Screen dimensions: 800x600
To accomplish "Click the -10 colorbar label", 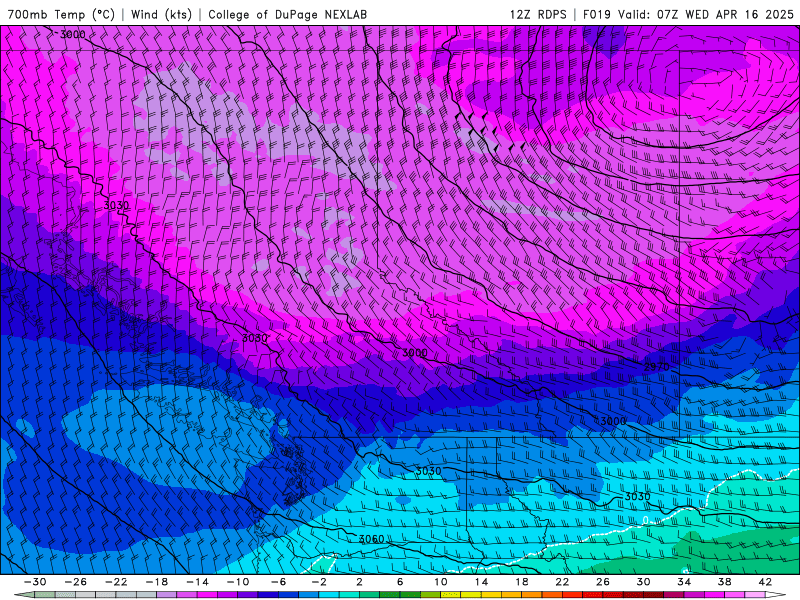I will (237, 582).
